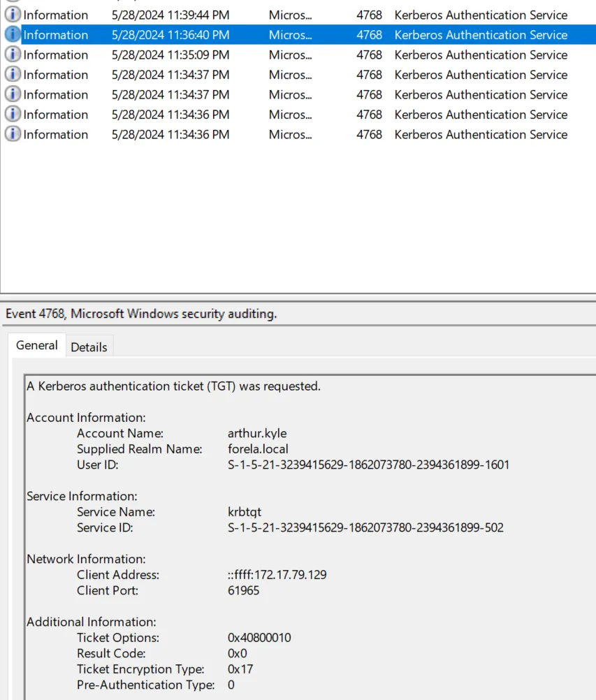Open the Details tab
The height and width of the screenshot is (700, 596).
89,347
